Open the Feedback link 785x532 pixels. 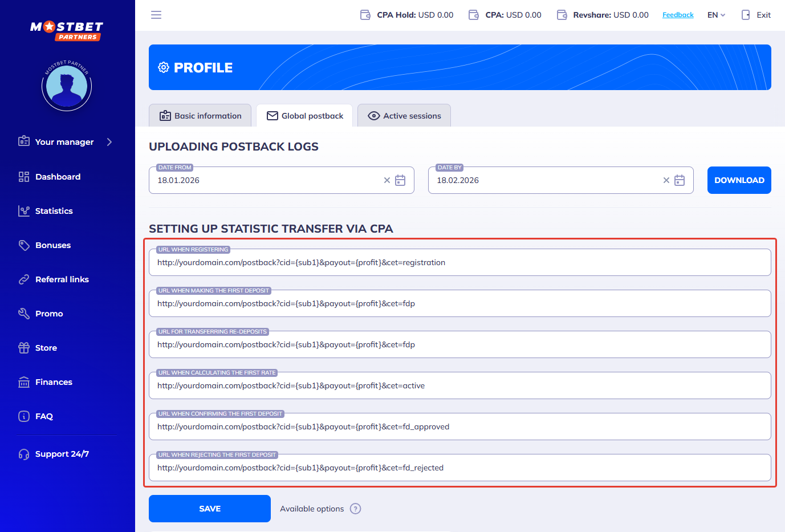coord(678,15)
